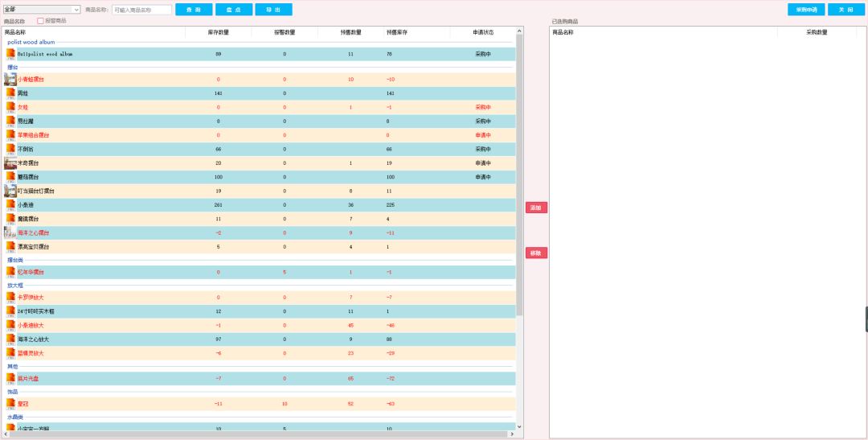
Task: Focus the 商品名称 search input field
Action: [141, 10]
